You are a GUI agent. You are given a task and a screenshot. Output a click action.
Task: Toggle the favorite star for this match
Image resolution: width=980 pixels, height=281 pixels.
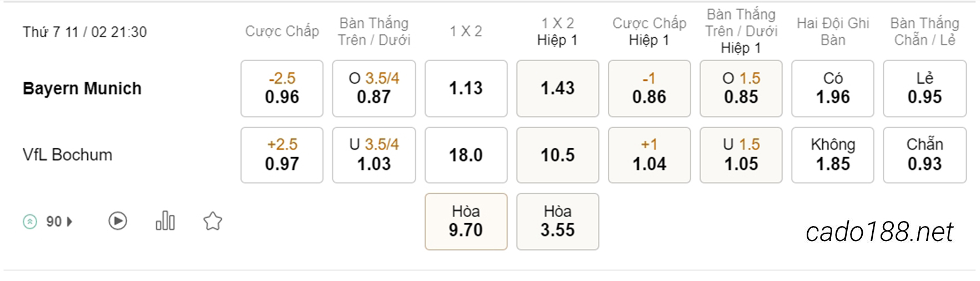213,221
